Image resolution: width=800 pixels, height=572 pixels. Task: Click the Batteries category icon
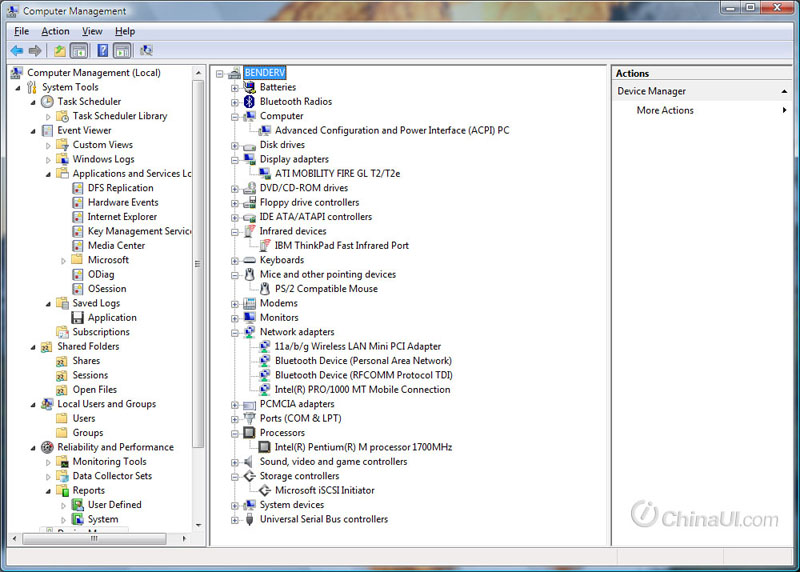tap(249, 87)
